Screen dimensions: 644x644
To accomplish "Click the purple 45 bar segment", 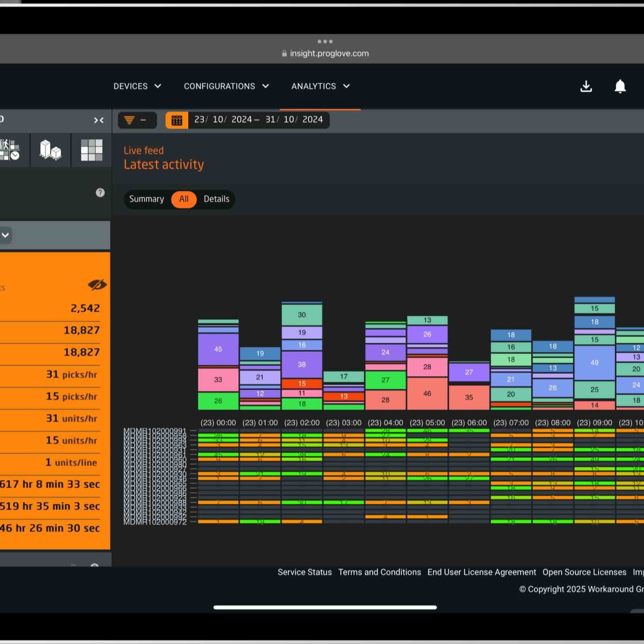I will point(218,349).
